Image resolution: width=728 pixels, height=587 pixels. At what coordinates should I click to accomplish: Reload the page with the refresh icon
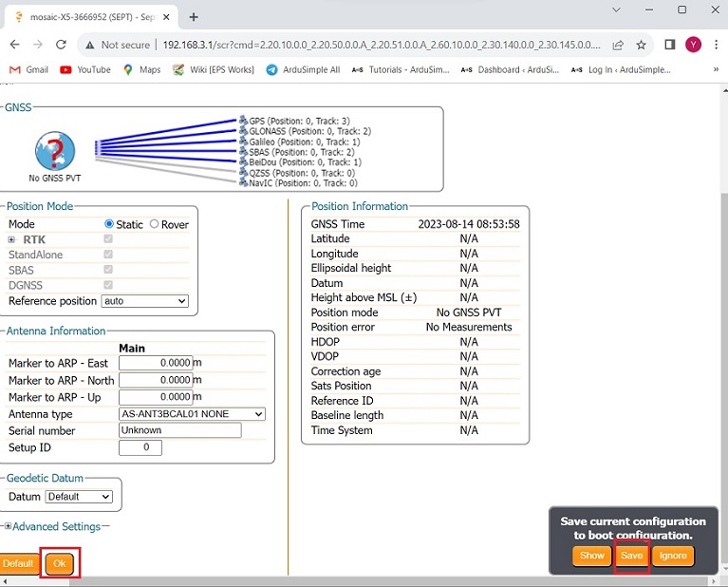(x=62, y=45)
